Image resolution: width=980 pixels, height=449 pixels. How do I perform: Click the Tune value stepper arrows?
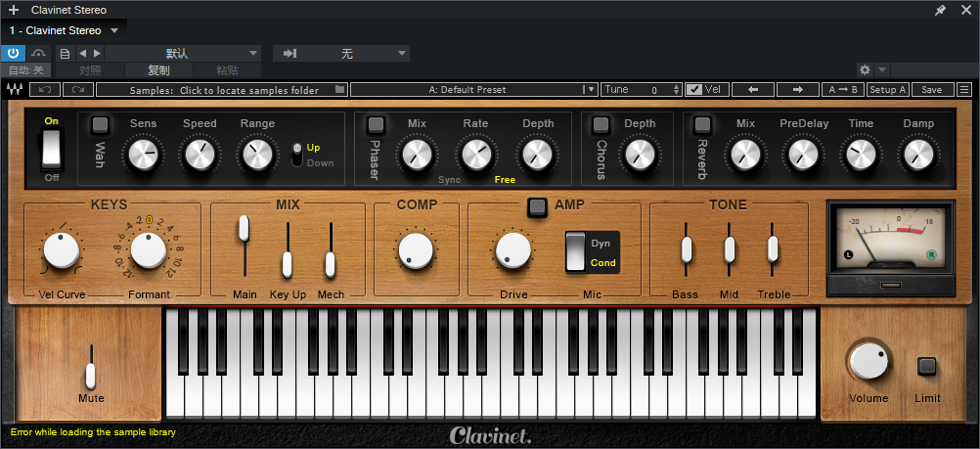[x=676, y=89]
